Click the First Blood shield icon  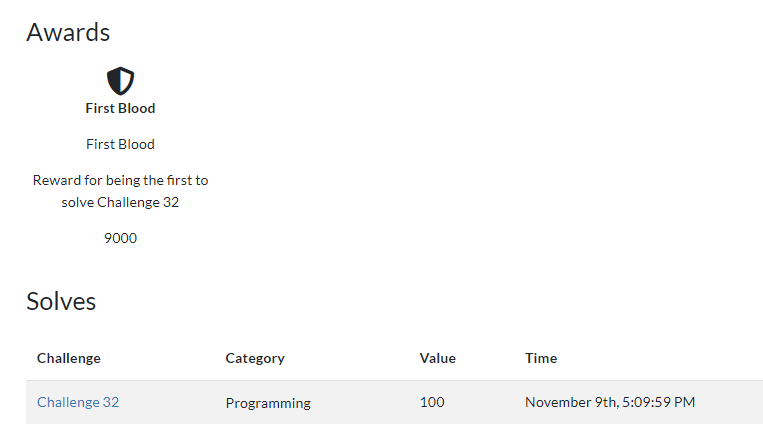pos(120,80)
